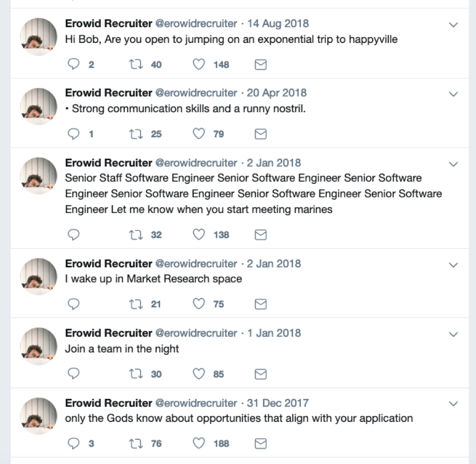
Task: Select the 'Market Research space' tweet avatar
Action: coord(39,276)
